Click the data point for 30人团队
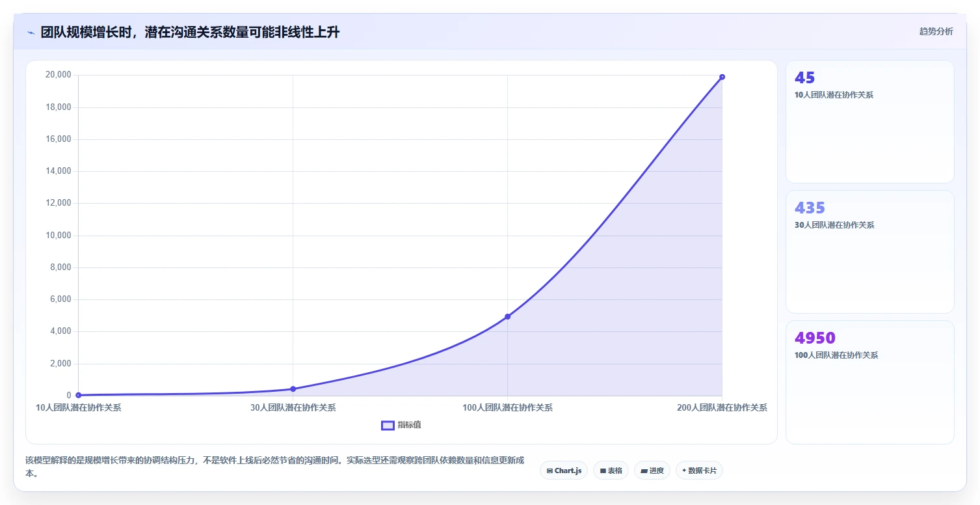 pyautogui.click(x=293, y=389)
